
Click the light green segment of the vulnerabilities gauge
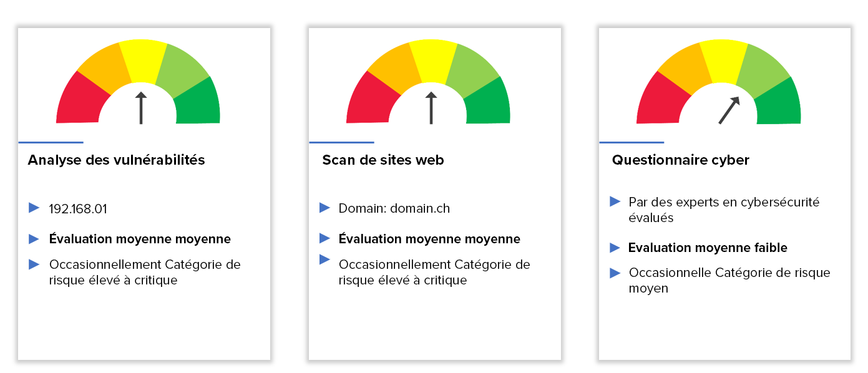pyautogui.click(x=181, y=70)
